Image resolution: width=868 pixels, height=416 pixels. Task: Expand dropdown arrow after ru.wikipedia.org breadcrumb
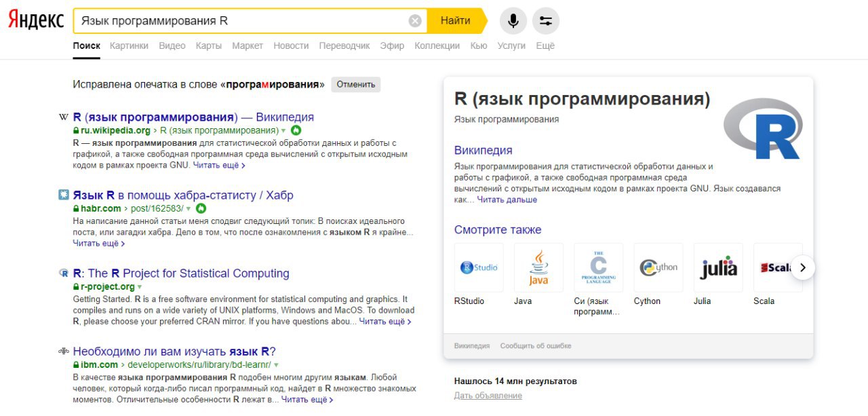[x=283, y=131]
